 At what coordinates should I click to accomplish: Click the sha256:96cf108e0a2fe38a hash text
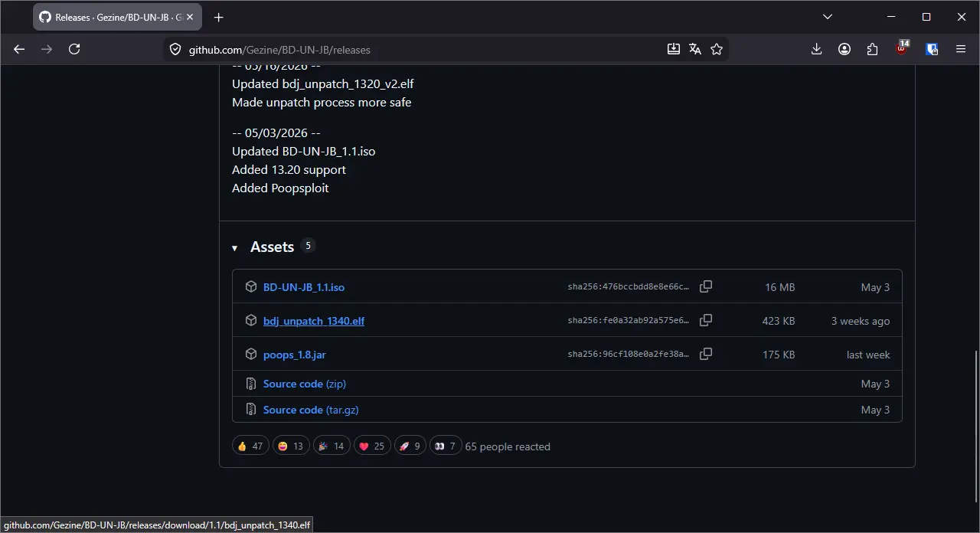pos(629,355)
